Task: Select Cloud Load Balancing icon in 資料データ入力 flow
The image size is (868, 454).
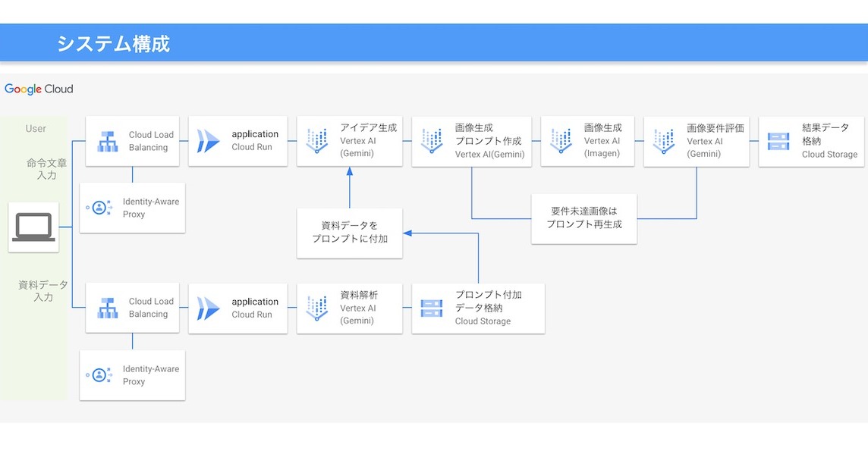Action: [x=107, y=308]
